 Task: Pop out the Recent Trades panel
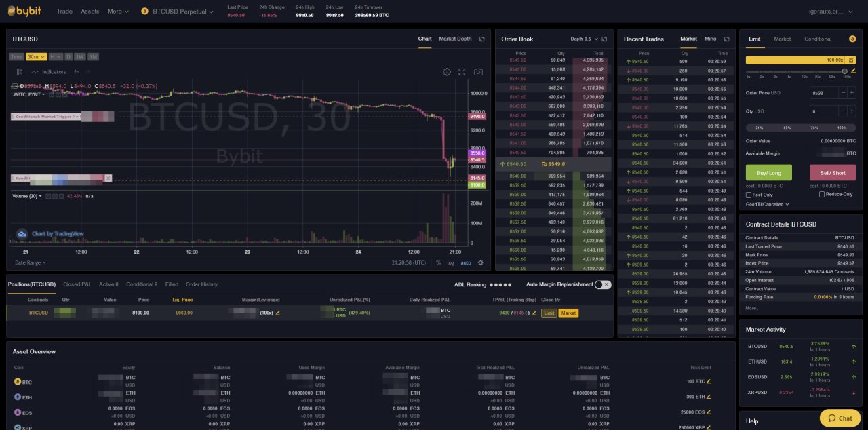tap(727, 39)
